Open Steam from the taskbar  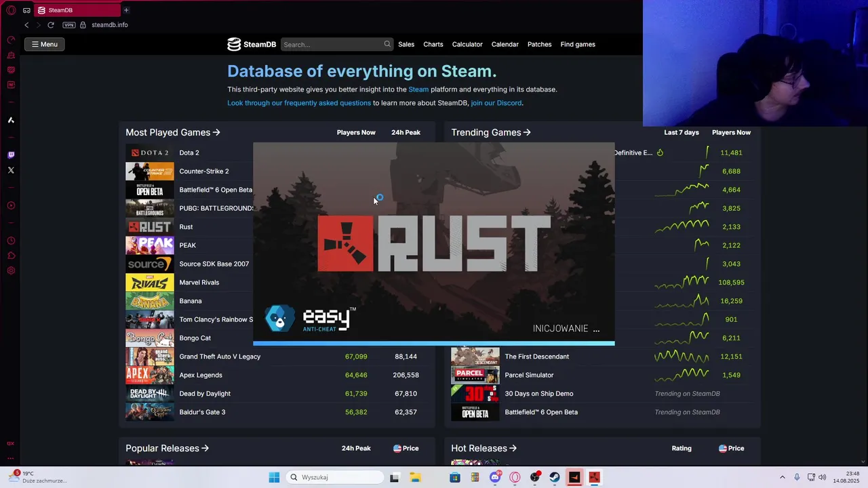click(555, 477)
